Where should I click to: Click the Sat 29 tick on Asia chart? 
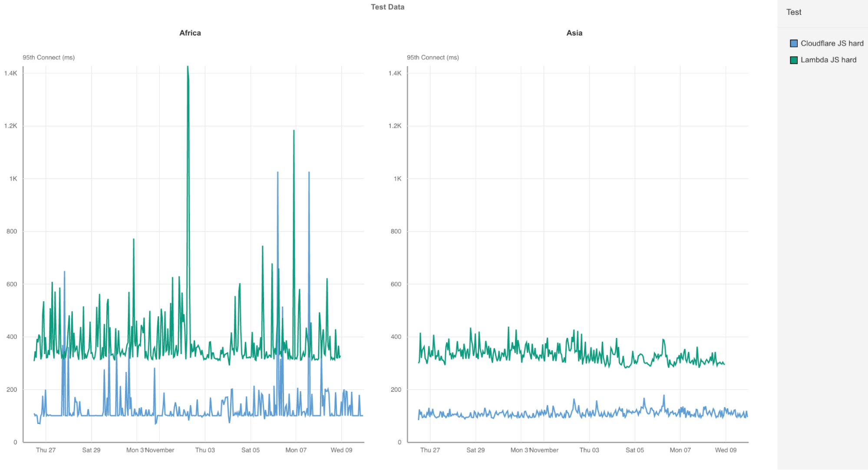(x=475, y=450)
